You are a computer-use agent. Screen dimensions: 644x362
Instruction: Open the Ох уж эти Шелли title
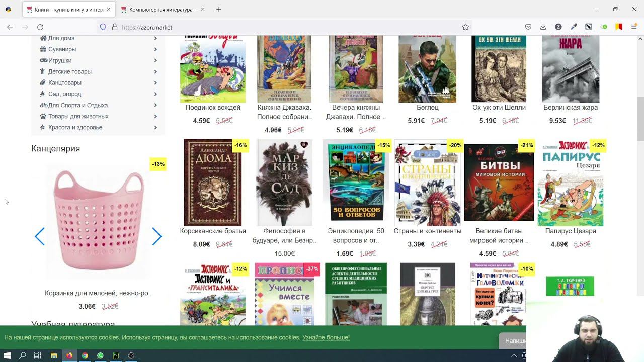pyautogui.click(x=499, y=107)
